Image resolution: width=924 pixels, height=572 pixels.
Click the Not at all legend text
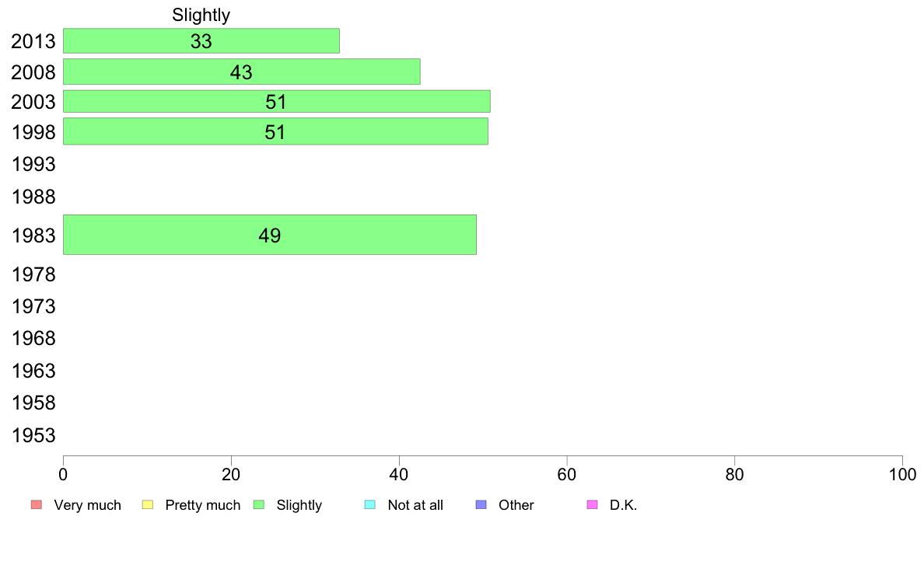tap(415, 505)
